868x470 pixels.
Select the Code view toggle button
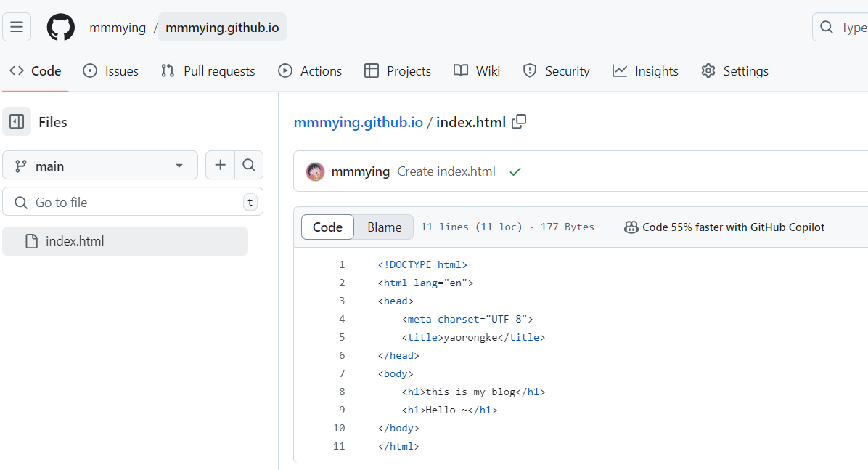pos(328,227)
